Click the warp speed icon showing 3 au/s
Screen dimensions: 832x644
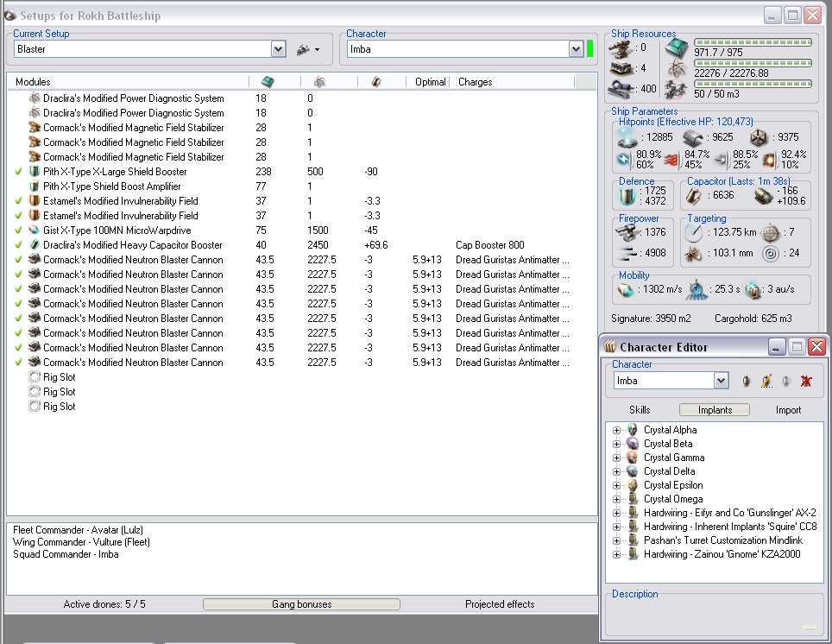tap(753, 290)
